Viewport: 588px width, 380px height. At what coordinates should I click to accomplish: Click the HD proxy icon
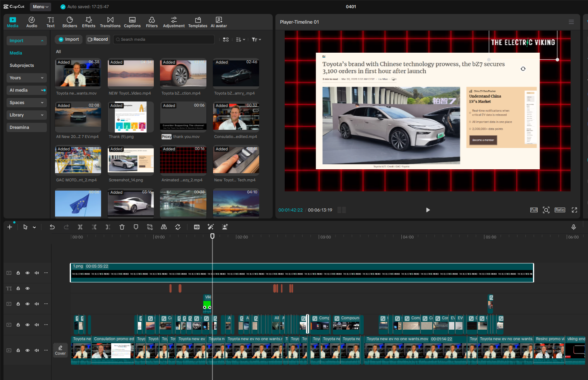pos(197,227)
